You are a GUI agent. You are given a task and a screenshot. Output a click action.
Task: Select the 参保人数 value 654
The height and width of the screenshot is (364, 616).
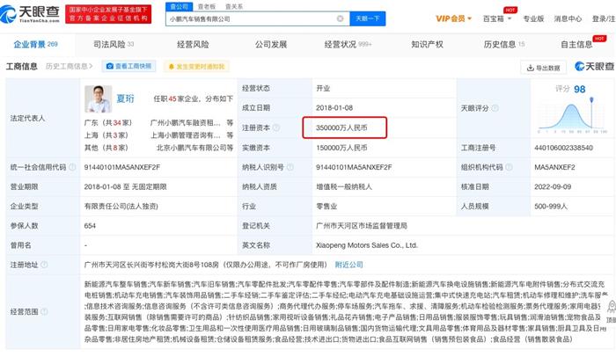pos(90,226)
